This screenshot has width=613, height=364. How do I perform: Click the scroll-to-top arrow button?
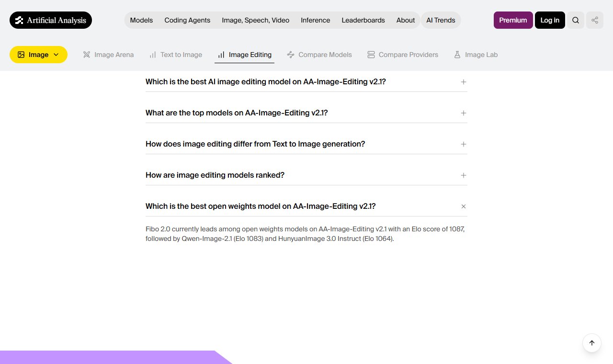(592, 343)
